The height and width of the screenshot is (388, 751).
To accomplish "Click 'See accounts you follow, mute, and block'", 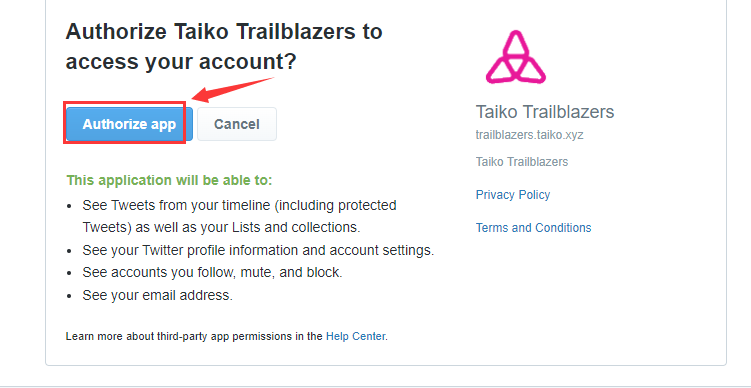I will click(x=212, y=273).
